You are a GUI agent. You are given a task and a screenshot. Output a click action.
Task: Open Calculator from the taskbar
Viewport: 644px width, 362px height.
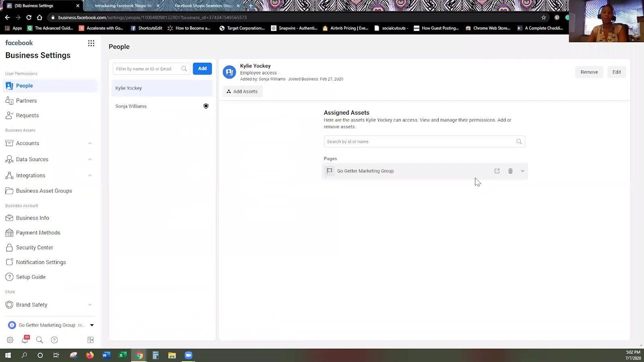point(155,355)
